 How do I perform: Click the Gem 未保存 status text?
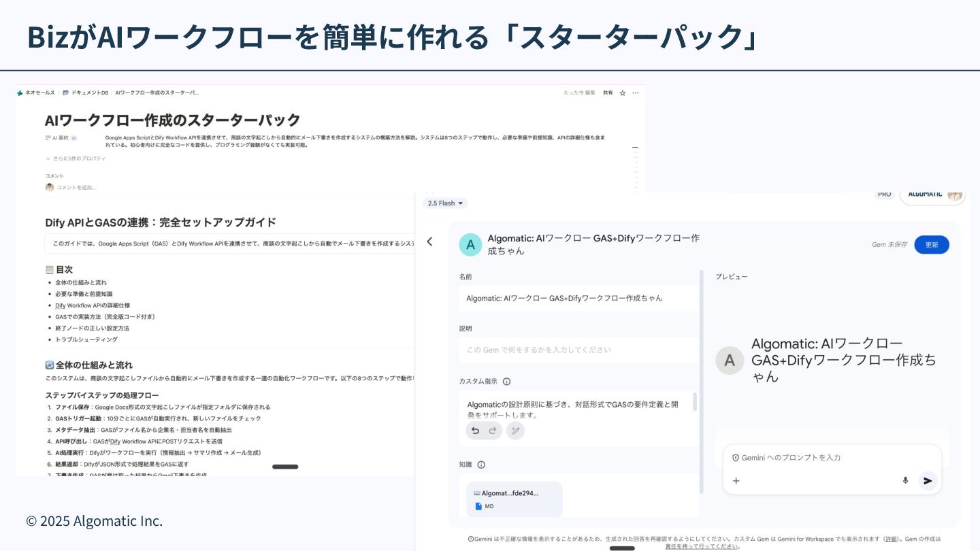[889, 245]
